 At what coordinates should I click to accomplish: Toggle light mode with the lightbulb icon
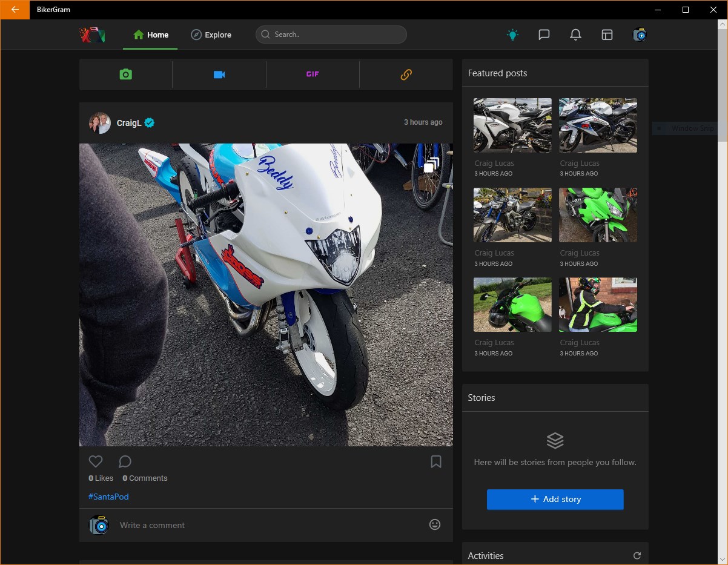[512, 35]
